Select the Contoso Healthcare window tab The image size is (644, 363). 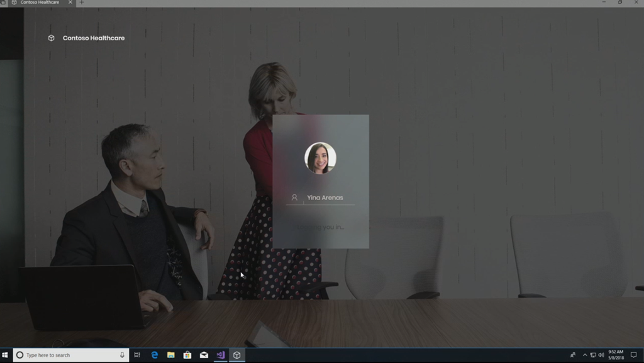[39, 3]
